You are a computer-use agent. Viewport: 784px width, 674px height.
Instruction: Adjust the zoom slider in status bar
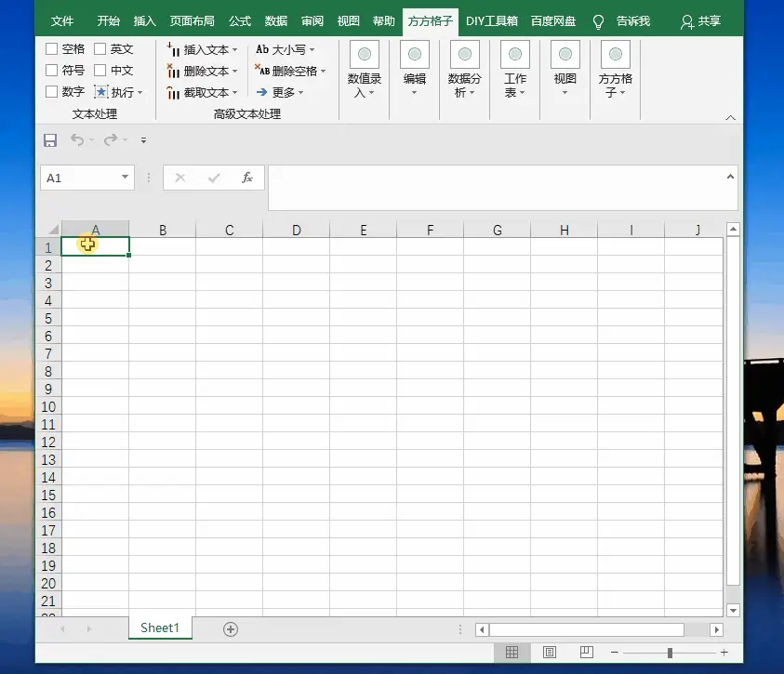pyautogui.click(x=668, y=653)
